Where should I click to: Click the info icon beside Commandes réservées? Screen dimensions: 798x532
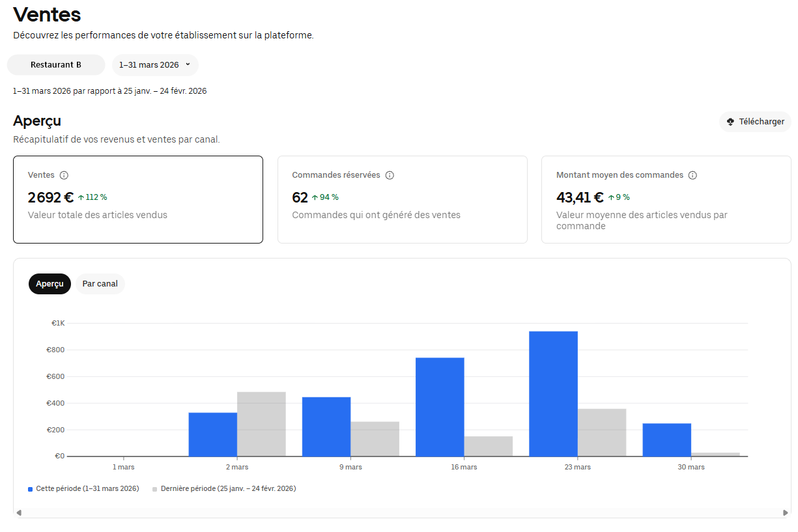click(390, 175)
